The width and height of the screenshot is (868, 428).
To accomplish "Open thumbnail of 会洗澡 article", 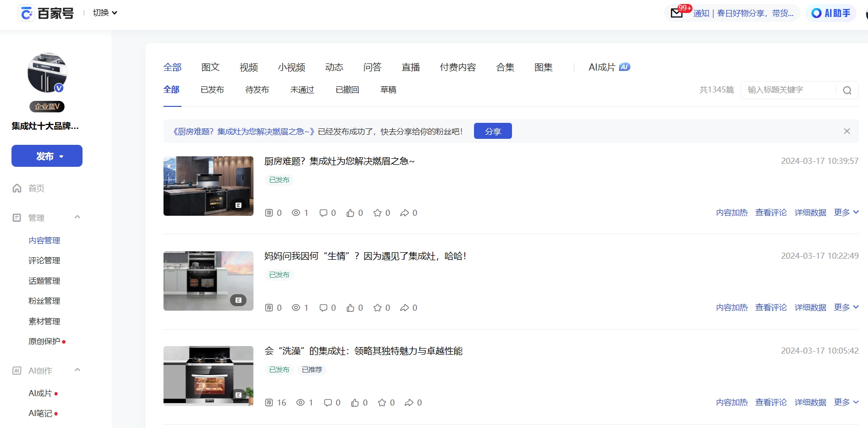I will tap(208, 376).
